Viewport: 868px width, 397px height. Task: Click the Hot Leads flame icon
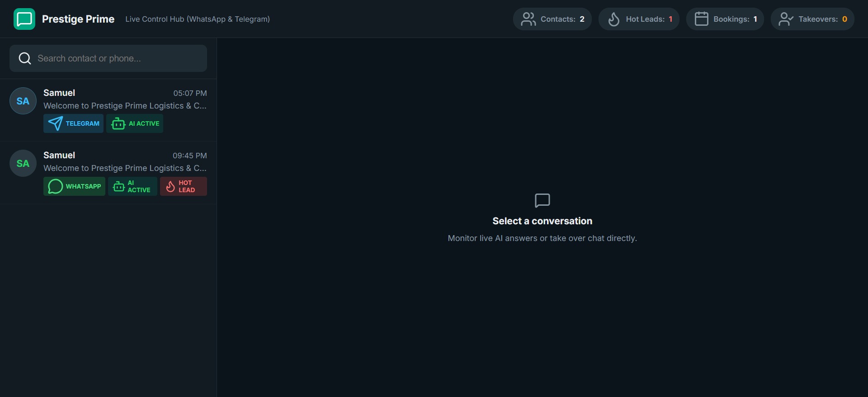(613, 19)
